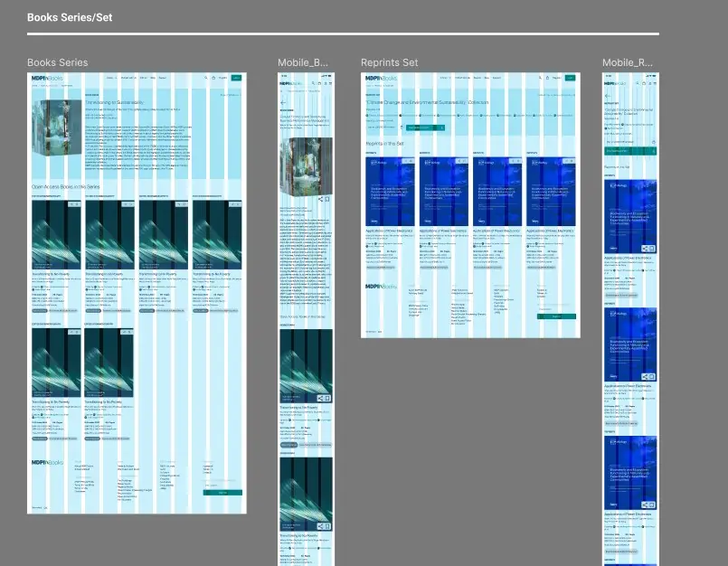Select third blue reprint cover in Mobile_R frame
The height and width of the screenshot is (566, 728).
tap(630, 473)
